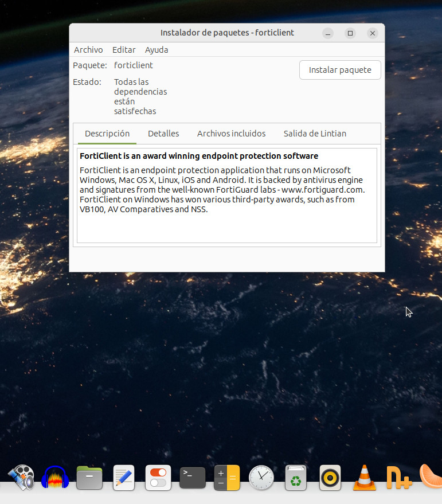Launch the video editor film reel icon

pos(21,477)
